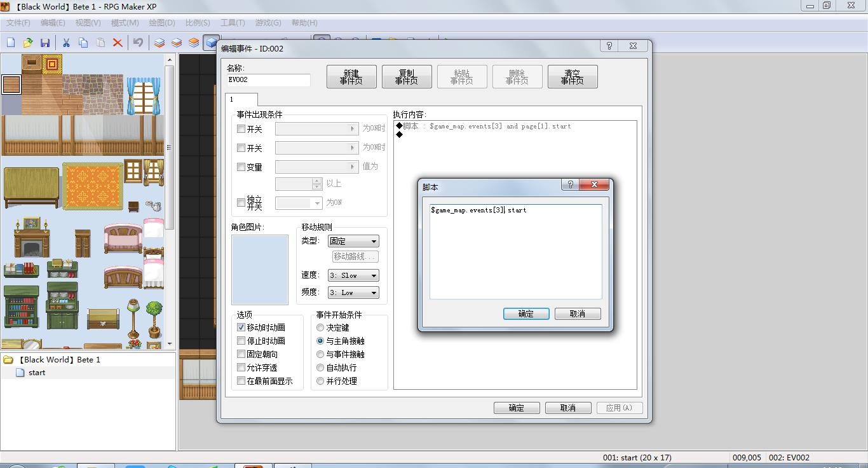Click the 名称 field containing EV002
The height and width of the screenshot is (468, 868).
[269, 80]
